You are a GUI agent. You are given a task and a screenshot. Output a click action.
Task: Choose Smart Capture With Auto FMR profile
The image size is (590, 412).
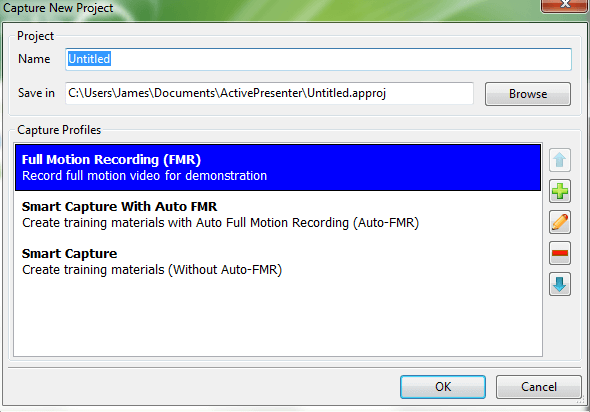(278, 214)
